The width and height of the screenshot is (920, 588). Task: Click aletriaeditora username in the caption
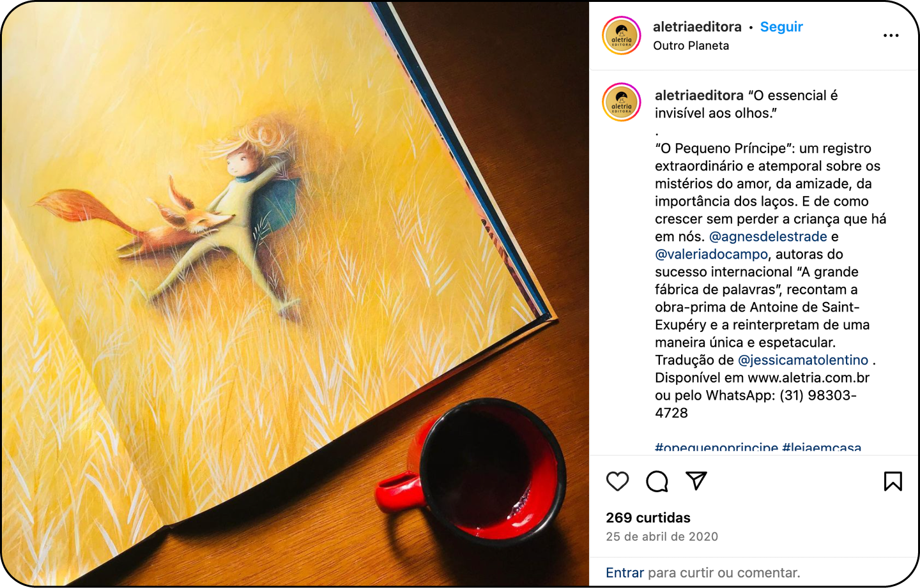coord(699,95)
